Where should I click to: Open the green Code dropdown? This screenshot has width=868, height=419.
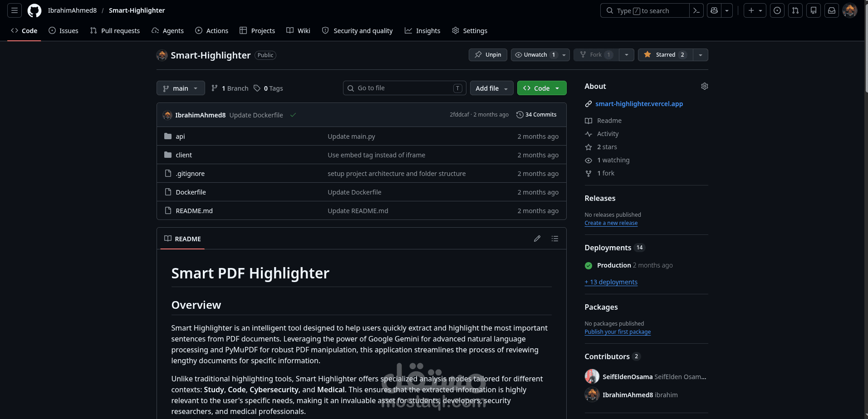[x=542, y=88]
